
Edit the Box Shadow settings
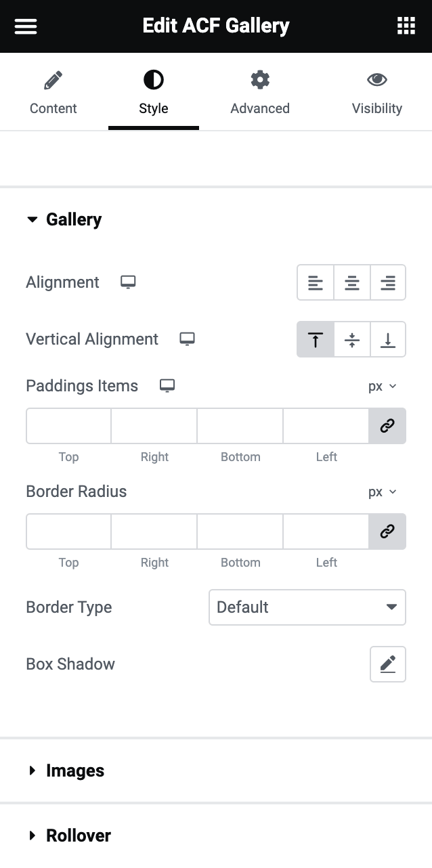(x=387, y=664)
